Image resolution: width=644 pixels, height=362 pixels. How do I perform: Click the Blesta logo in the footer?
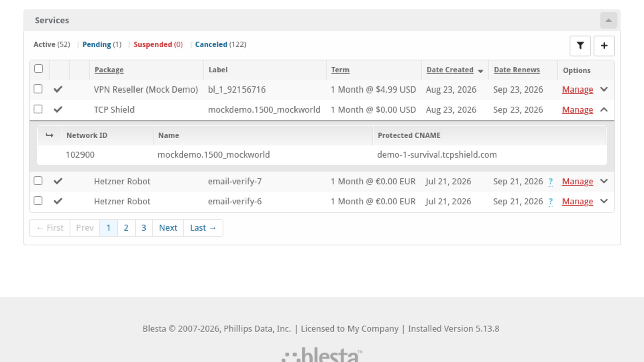(322, 355)
